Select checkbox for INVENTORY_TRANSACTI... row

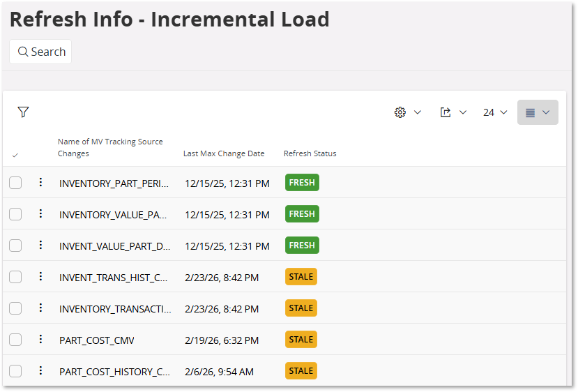pos(15,308)
